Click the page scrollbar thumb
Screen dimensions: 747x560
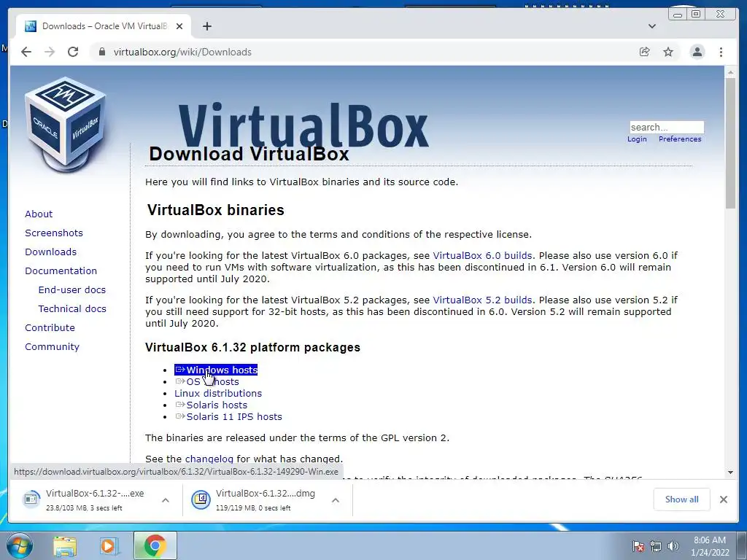pyautogui.click(x=730, y=143)
